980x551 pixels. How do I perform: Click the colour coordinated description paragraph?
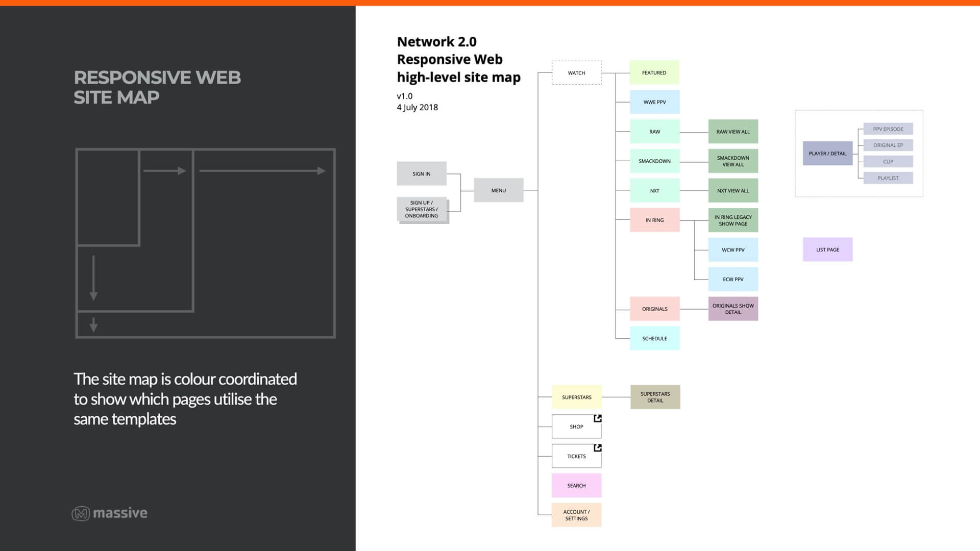pos(185,399)
